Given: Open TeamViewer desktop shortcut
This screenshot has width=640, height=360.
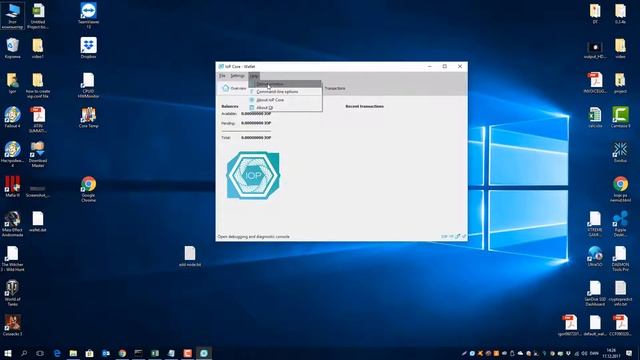Looking at the screenshot, I should (x=89, y=16).
